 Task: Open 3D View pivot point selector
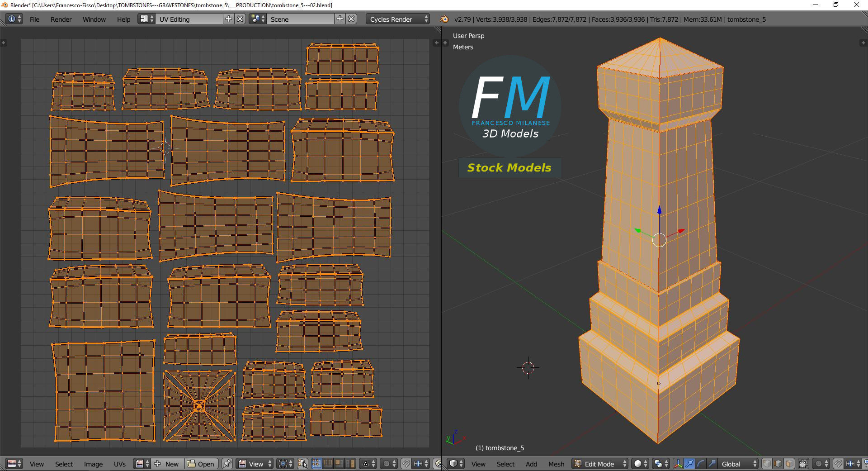tap(660, 464)
